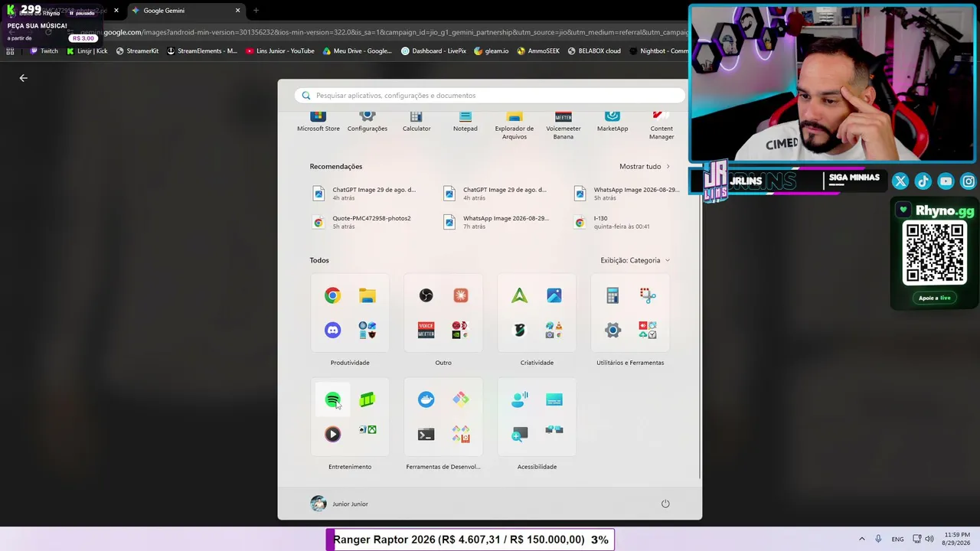Expand the Produtividade group's small icon cluster
The image size is (980, 551).
tap(367, 330)
